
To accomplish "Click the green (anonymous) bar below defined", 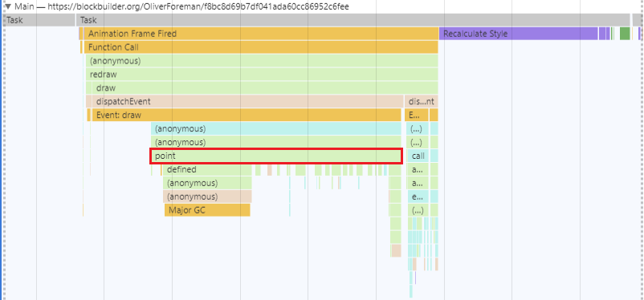I will pyautogui.click(x=207, y=183).
